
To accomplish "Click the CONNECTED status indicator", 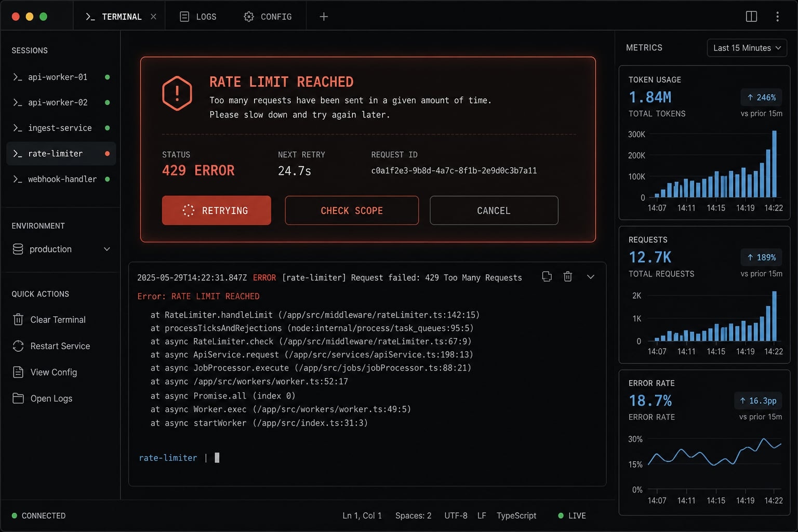I will pyautogui.click(x=39, y=516).
